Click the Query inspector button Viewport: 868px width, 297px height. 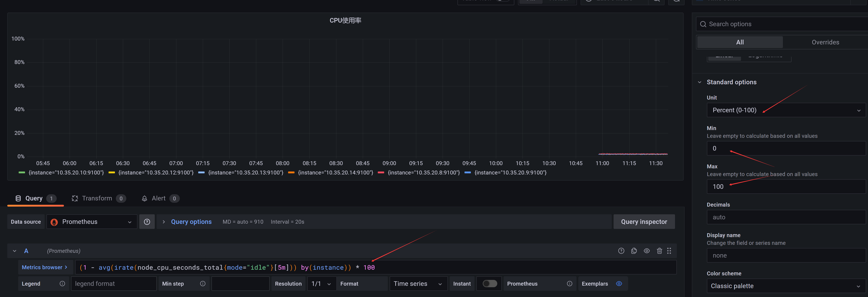point(644,222)
